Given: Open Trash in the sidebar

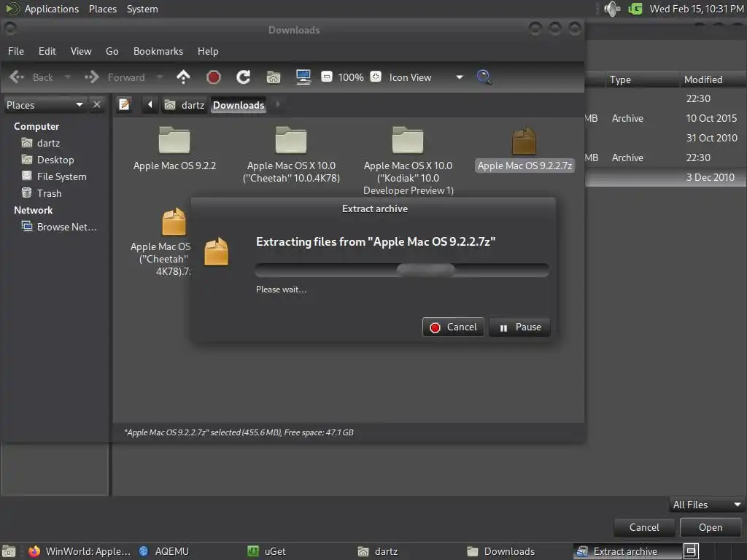Looking at the screenshot, I should [x=42, y=192].
